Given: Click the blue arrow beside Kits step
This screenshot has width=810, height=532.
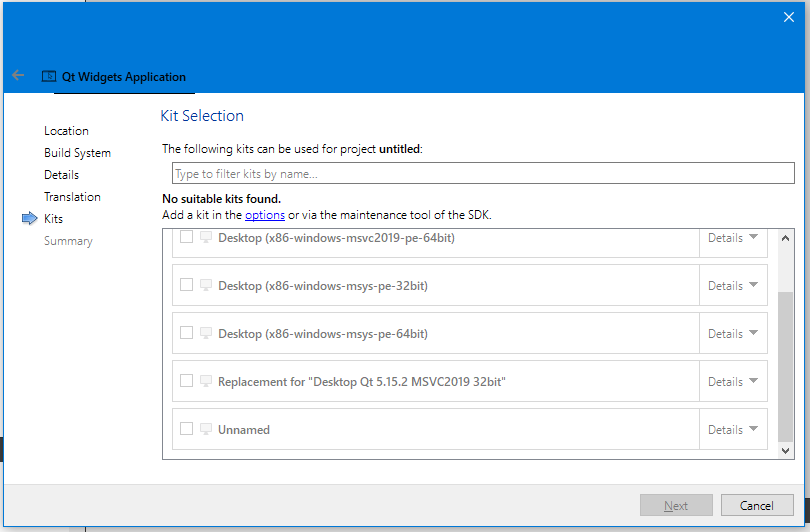Looking at the screenshot, I should (x=29, y=219).
